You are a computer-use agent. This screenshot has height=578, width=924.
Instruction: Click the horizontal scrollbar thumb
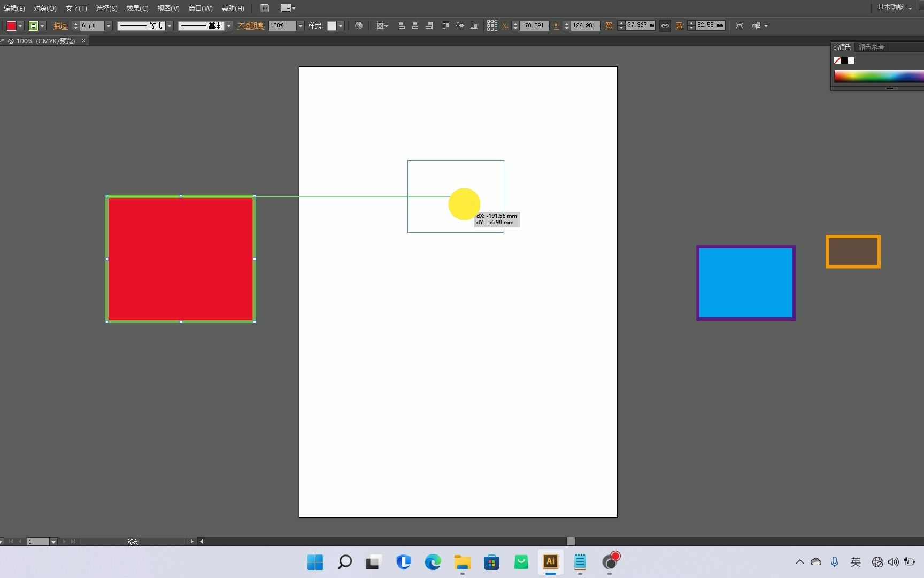coord(571,541)
